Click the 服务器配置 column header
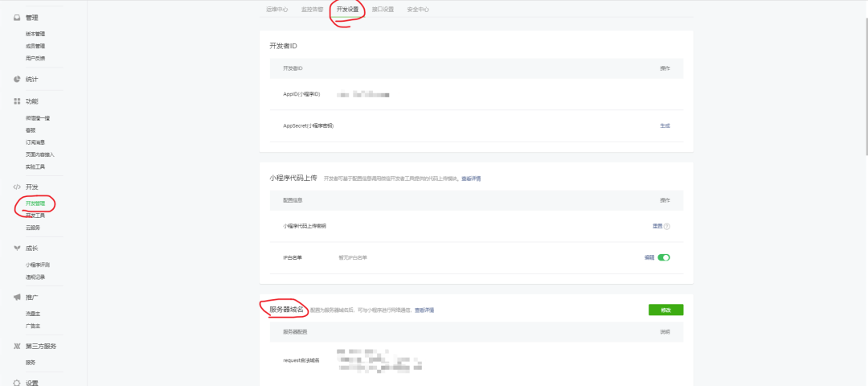Image resolution: width=868 pixels, height=386 pixels. 295,332
